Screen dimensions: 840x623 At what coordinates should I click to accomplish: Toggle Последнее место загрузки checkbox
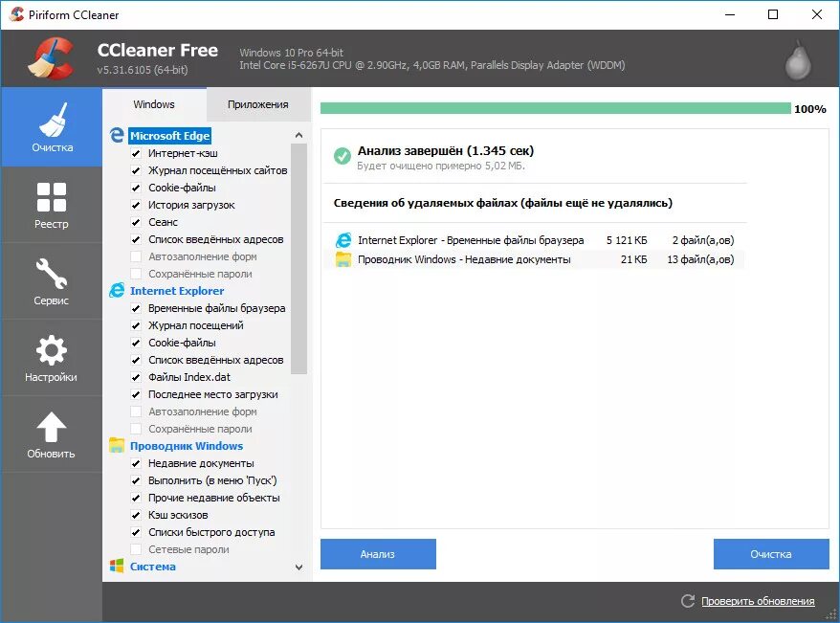pyautogui.click(x=136, y=394)
